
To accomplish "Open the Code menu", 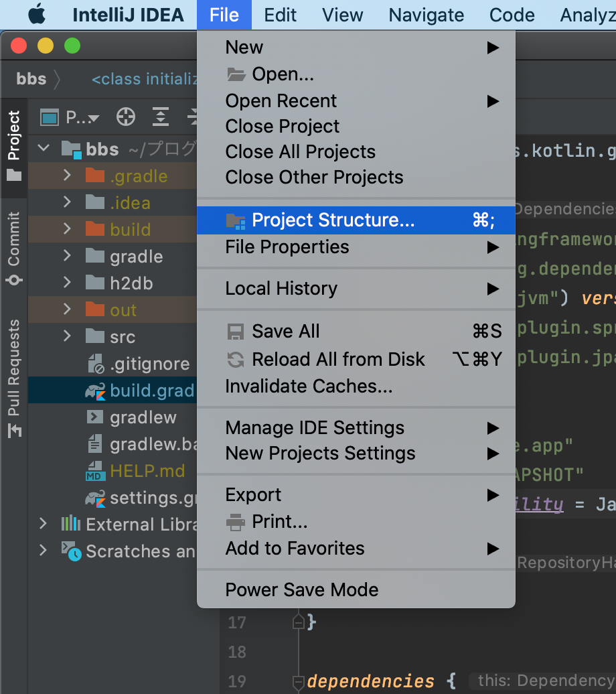I will 512,15.
